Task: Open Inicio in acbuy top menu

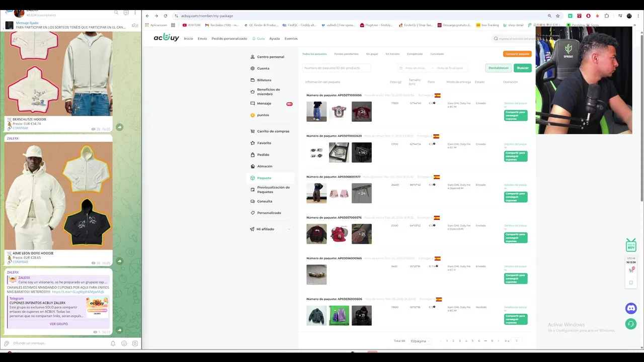Action: pos(188,39)
